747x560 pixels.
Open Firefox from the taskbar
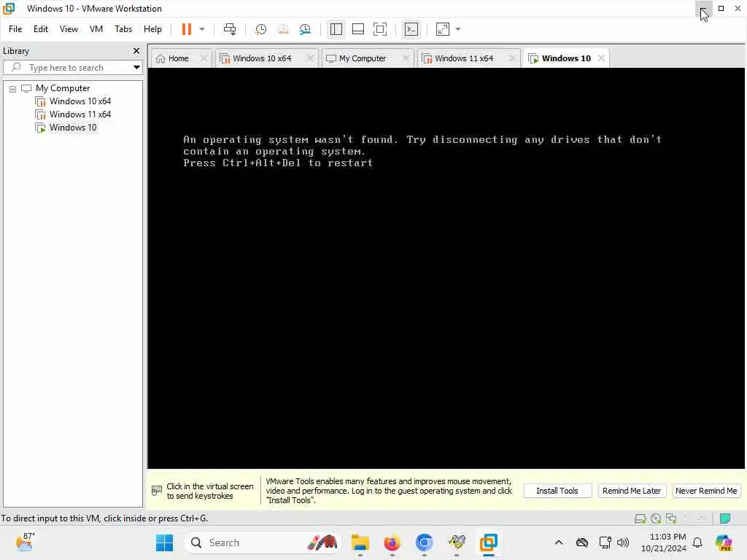click(392, 542)
